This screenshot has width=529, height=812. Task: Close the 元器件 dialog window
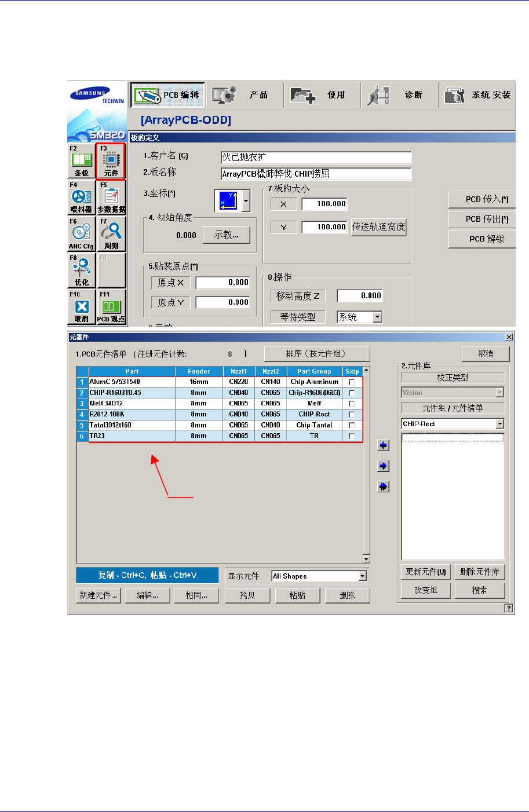509,337
